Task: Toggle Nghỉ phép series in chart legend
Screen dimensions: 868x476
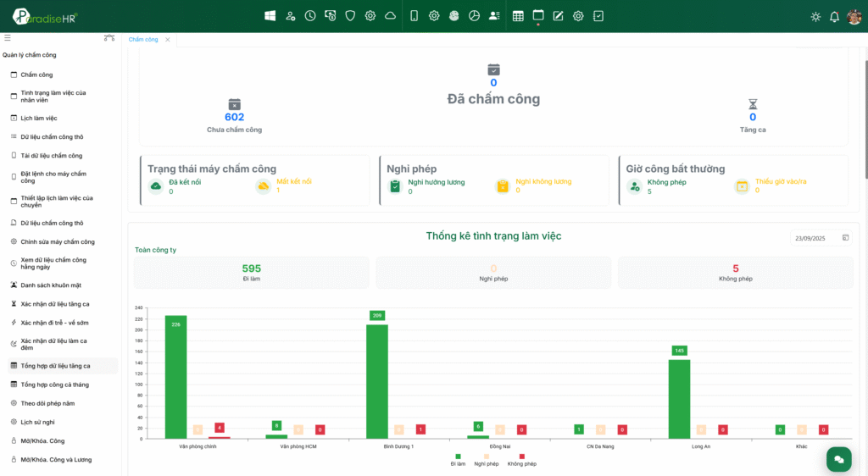Action: (487, 461)
